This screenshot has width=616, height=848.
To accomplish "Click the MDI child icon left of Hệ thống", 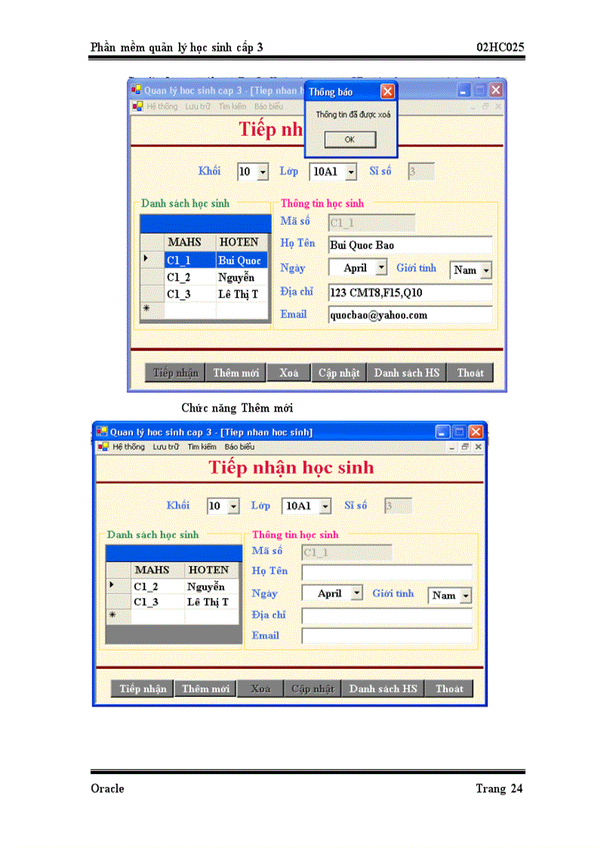I will [102, 446].
